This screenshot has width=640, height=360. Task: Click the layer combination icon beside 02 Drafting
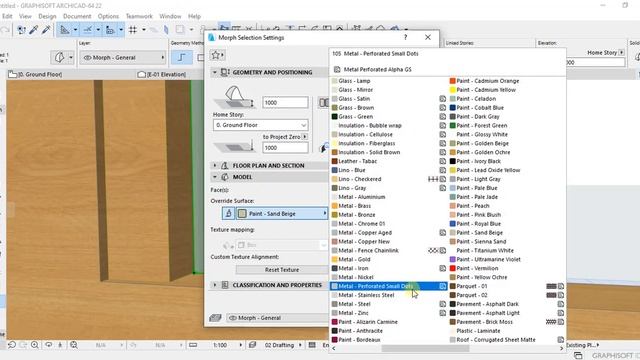(x=253, y=345)
